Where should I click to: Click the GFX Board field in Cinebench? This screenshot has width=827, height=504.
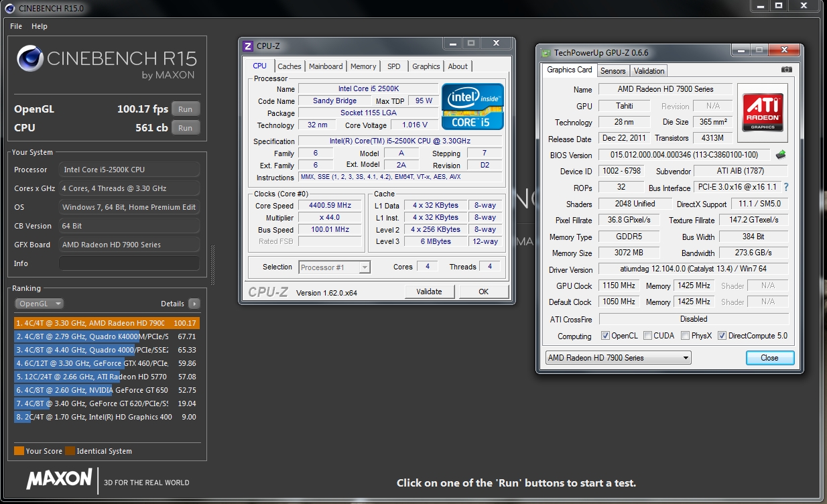point(129,245)
